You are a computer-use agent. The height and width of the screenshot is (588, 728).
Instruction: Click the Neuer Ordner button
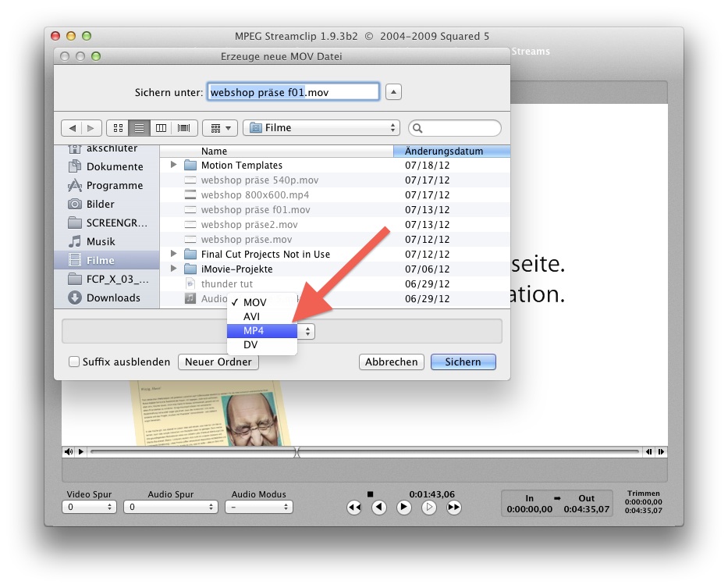[218, 362]
